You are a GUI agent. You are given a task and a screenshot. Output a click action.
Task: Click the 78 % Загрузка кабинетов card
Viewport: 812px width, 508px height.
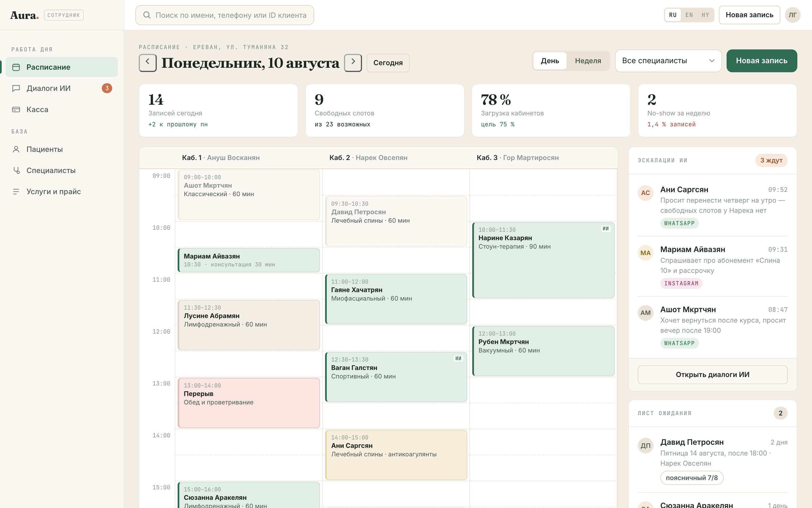click(x=551, y=111)
